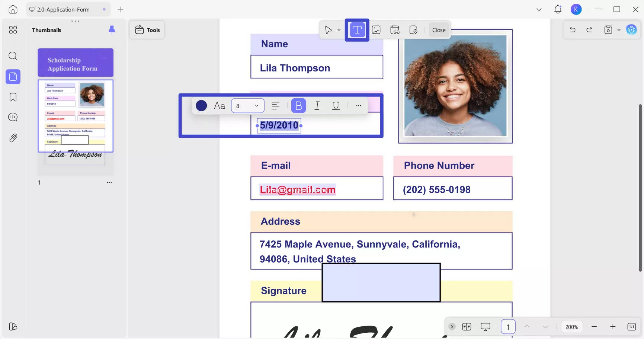This screenshot has width=644, height=339.
Task: Select the link tool in the toolbar
Action: [x=394, y=30]
